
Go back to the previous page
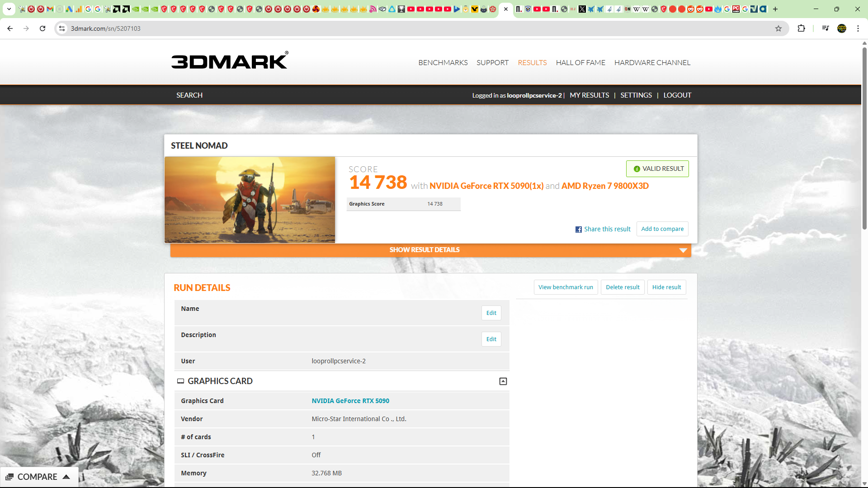[x=10, y=28]
